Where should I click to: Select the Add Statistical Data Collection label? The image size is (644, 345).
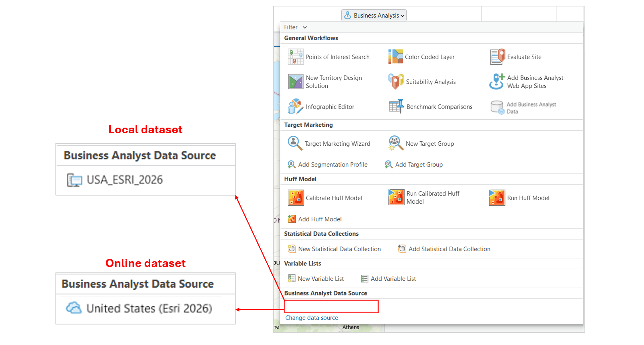click(x=449, y=249)
